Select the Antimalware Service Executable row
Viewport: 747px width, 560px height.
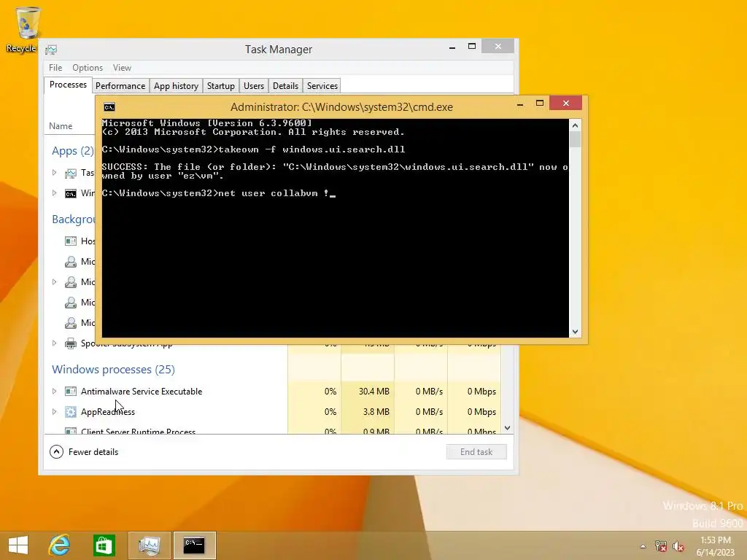coord(273,392)
